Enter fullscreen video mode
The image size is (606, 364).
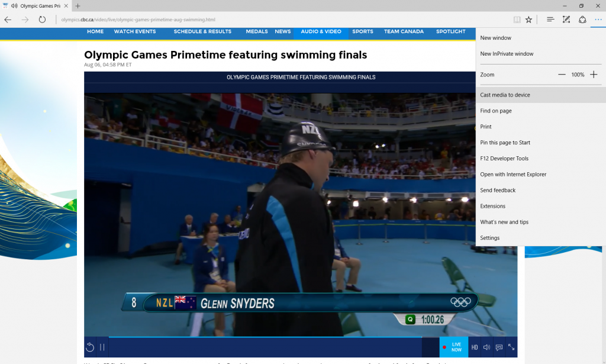tap(511, 347)
